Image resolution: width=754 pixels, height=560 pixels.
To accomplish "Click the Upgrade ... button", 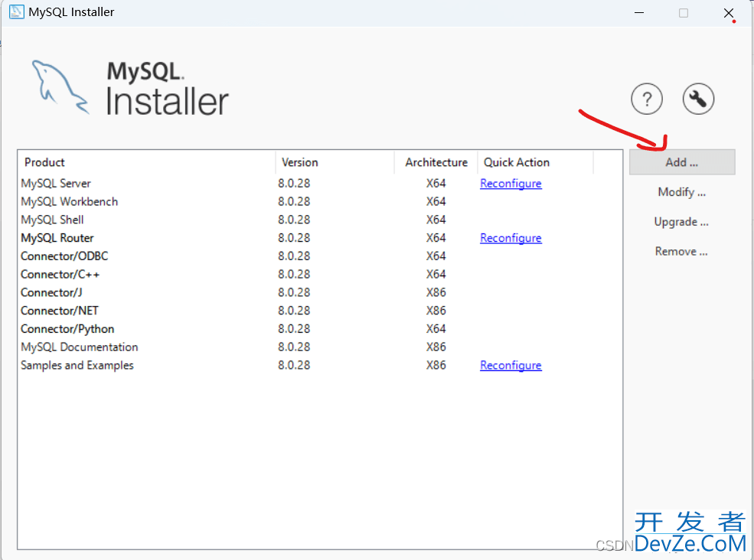I will point(681,222).
